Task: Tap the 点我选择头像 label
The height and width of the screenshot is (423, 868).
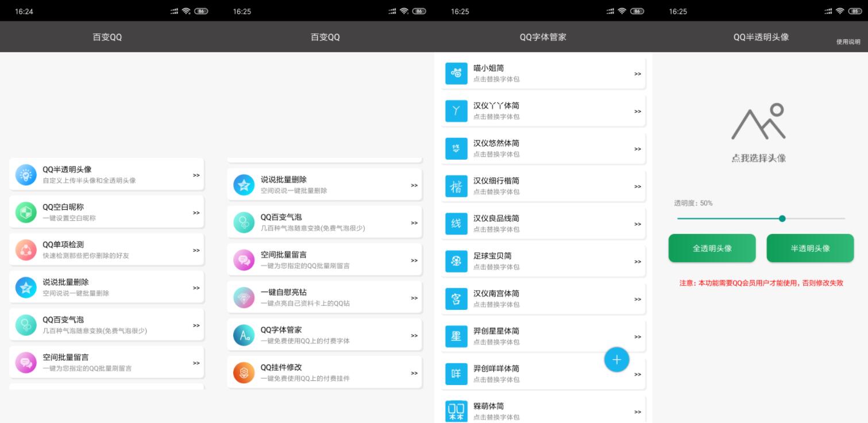Action: (758, 158)
